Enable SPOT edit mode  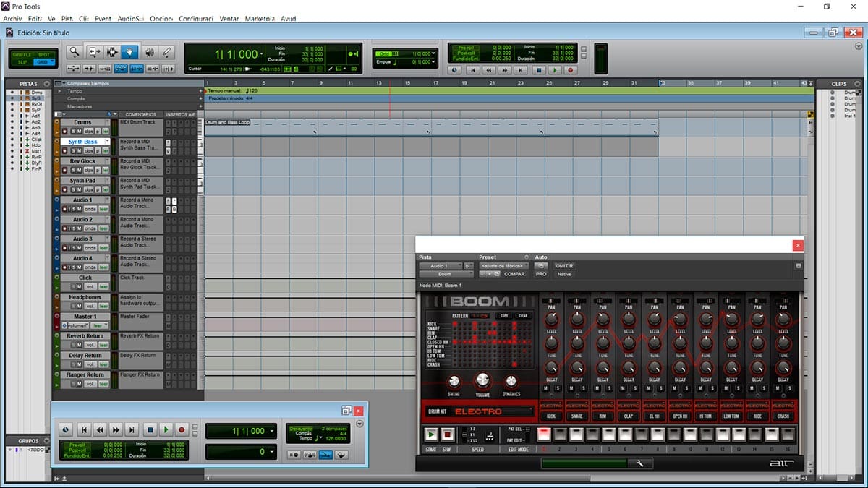pyautogui.click(x=44, y=55)
